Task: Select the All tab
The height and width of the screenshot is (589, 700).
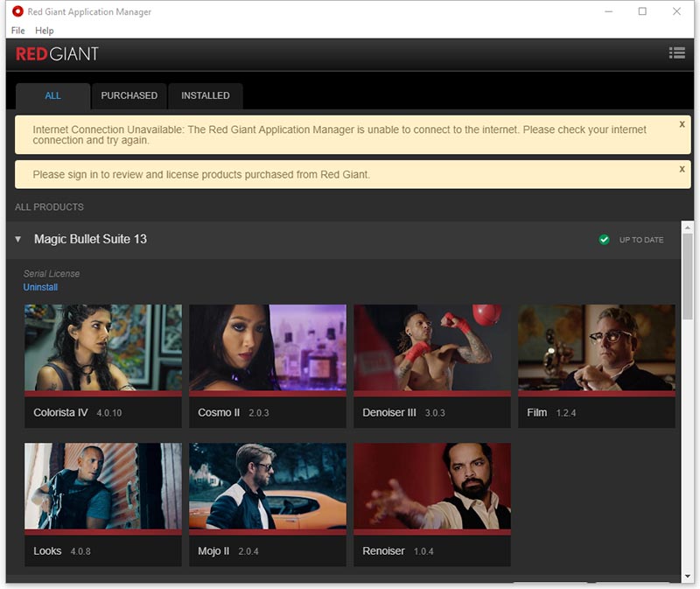Action: click(x=52, y=95)
